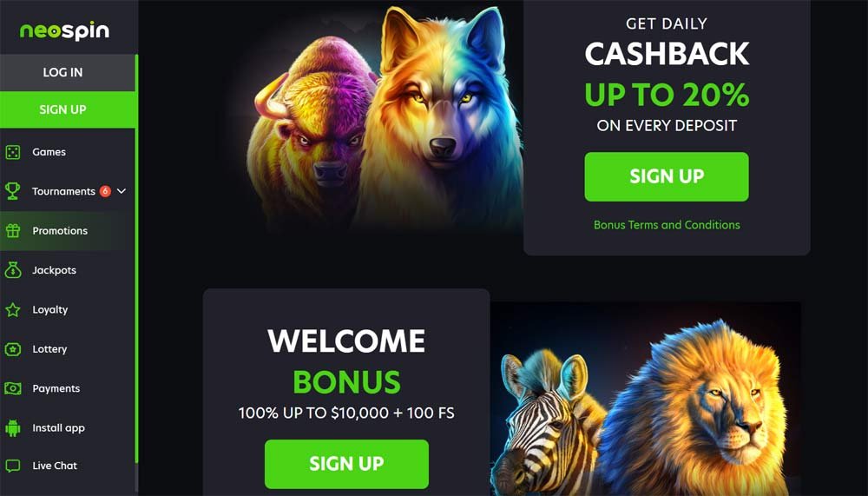Viewport: 868px width, 496px height.
Task: Click SIGN UP under daily cashback offer
Action: tap(667, 176)
